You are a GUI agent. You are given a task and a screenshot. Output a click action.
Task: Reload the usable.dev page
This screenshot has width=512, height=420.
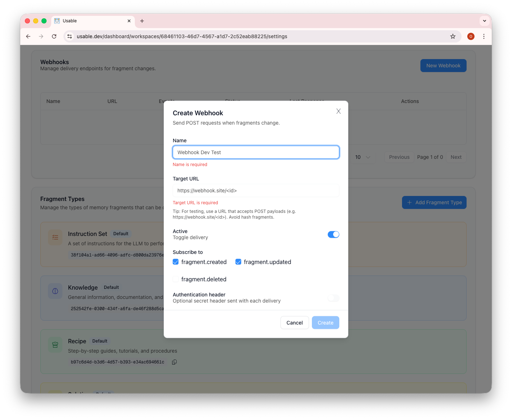[54, 36]
